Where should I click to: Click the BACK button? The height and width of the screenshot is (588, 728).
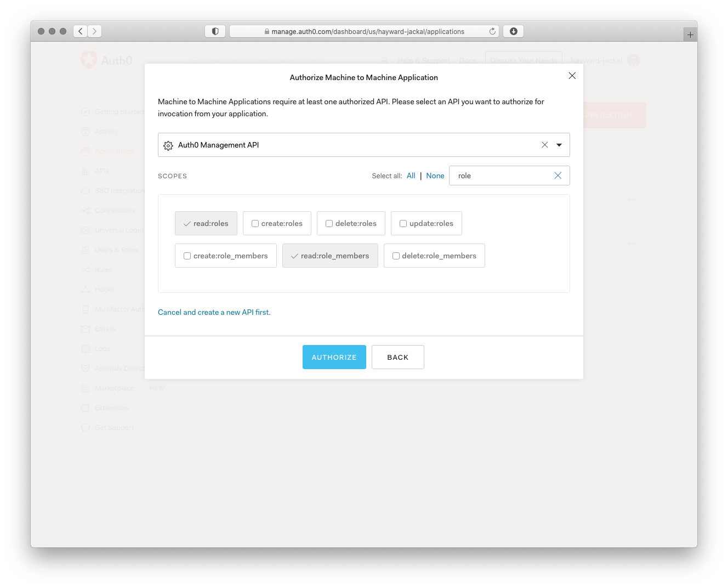pyautogui.click(x=398, y=357)
